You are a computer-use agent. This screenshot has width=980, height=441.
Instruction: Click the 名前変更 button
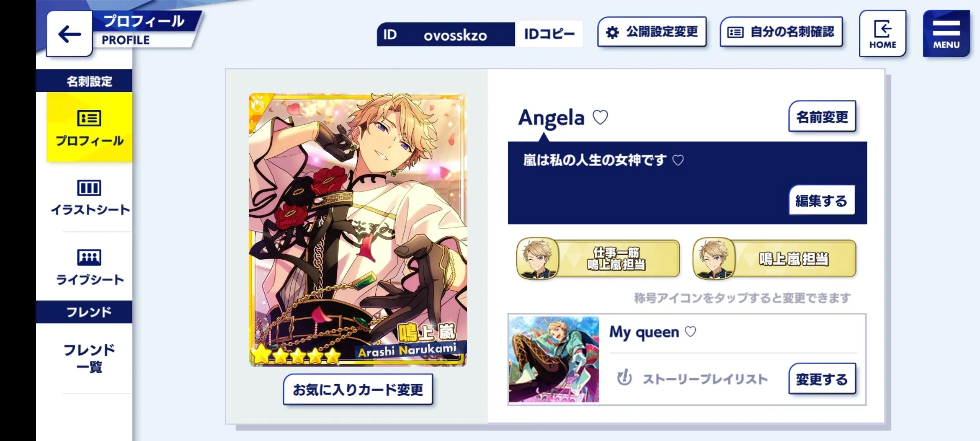(822, 117)
